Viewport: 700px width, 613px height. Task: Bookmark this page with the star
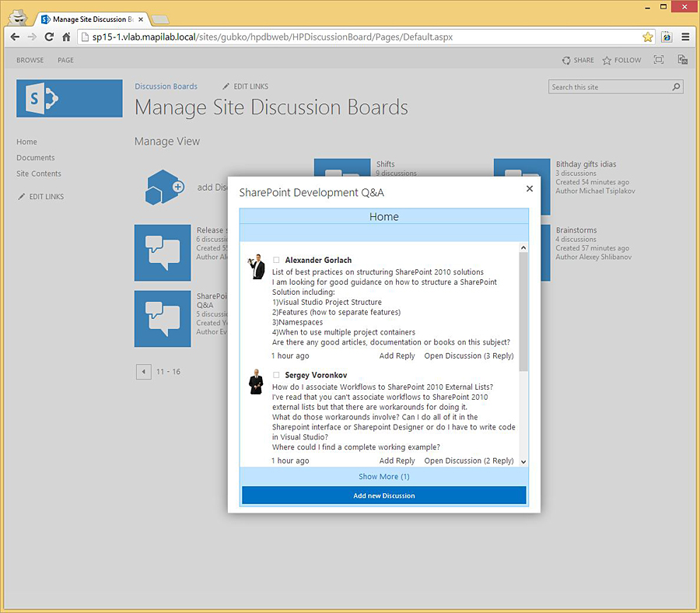coord(648,37)
